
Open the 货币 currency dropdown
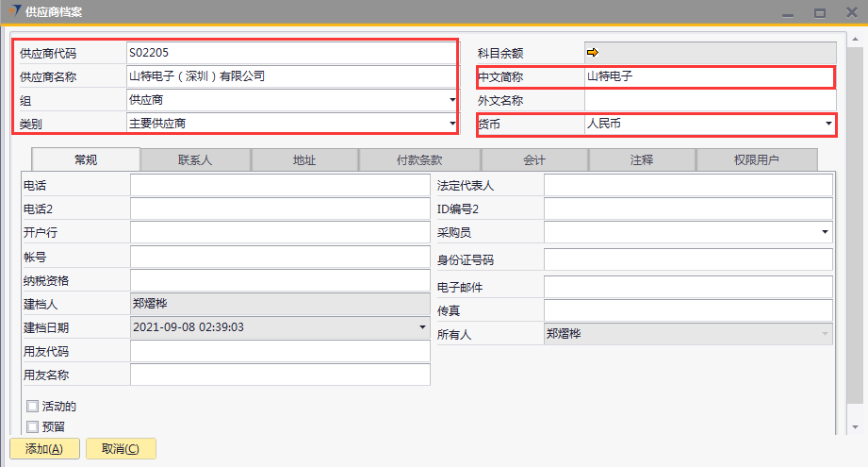click(x=828, y=124)
